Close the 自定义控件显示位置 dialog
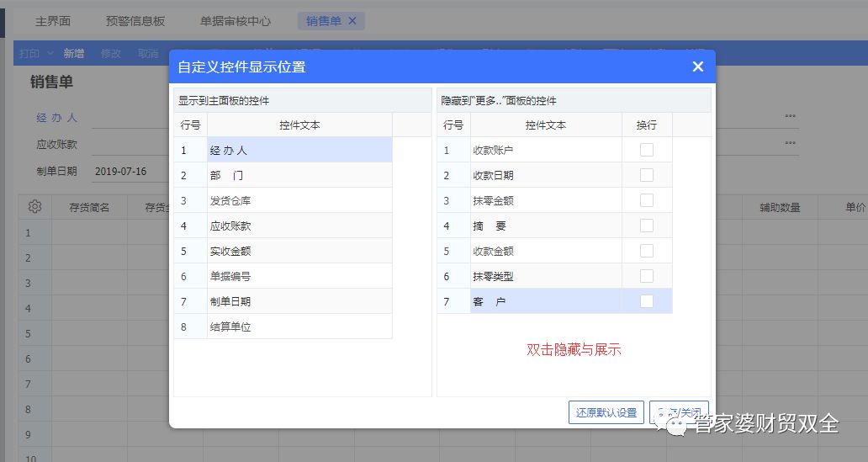 pyautogui.click(x=697, y=66)
